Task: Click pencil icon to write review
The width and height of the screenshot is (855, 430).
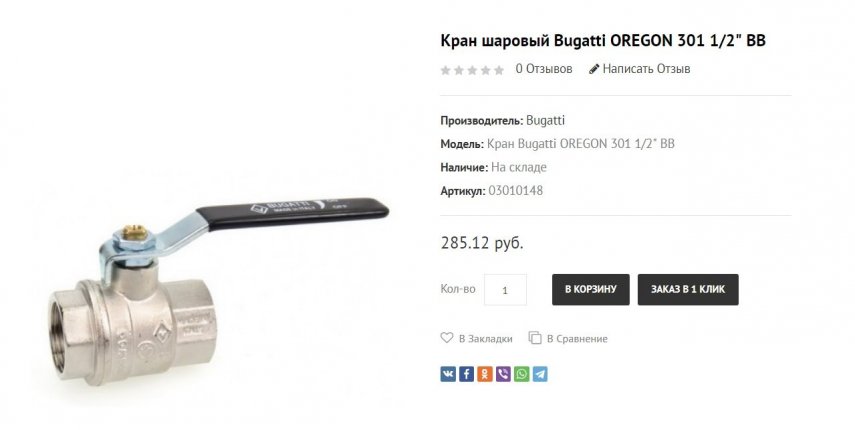Action: point(594,69)
